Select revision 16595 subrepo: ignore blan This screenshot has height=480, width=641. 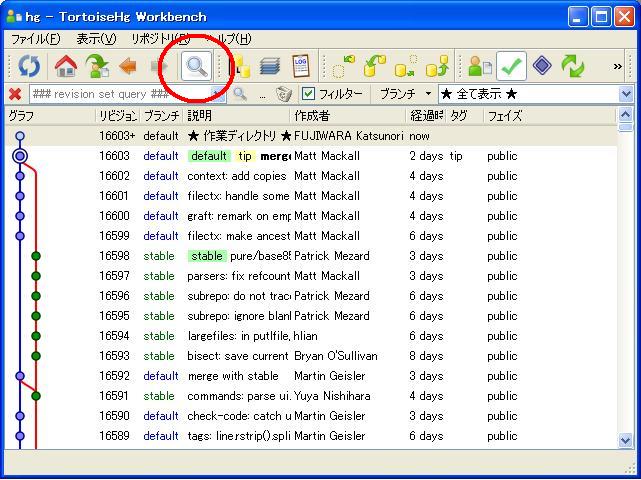(311, 316)
